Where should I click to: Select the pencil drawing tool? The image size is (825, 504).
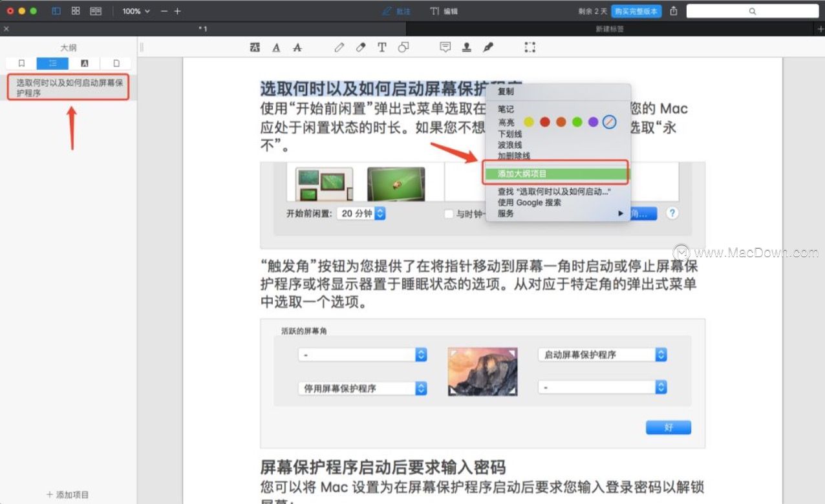click(339, 47)
